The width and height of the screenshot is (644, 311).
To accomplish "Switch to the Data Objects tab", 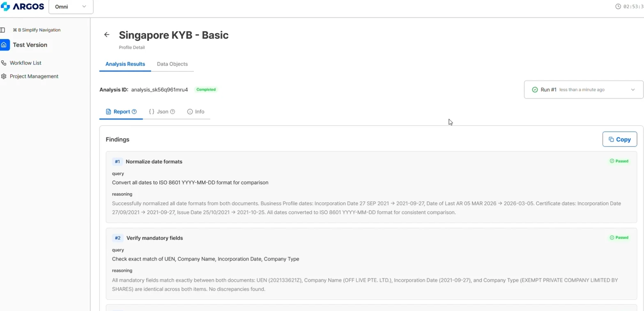I will 172,64.
